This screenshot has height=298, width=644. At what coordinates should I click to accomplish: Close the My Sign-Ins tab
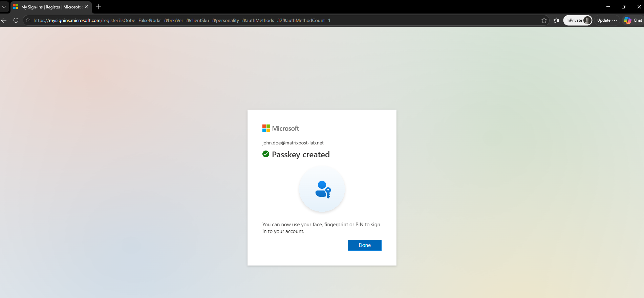point(86,7)
